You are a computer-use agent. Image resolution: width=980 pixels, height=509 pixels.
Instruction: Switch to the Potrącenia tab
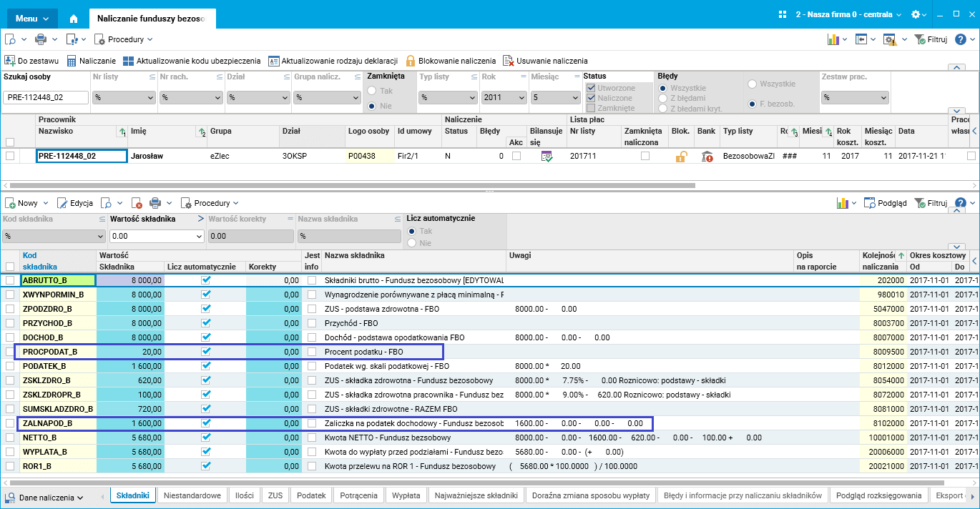pyautogui.click(x=358, y=495)
